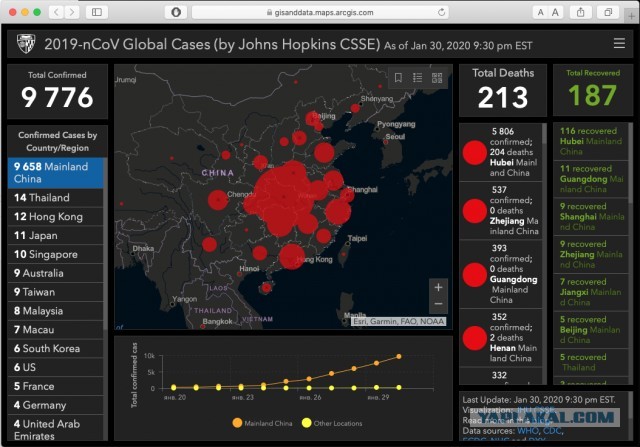Open a new tab with plus
Image resolution: width=640 pixels, height=447 pixels.
pos(632,16)
